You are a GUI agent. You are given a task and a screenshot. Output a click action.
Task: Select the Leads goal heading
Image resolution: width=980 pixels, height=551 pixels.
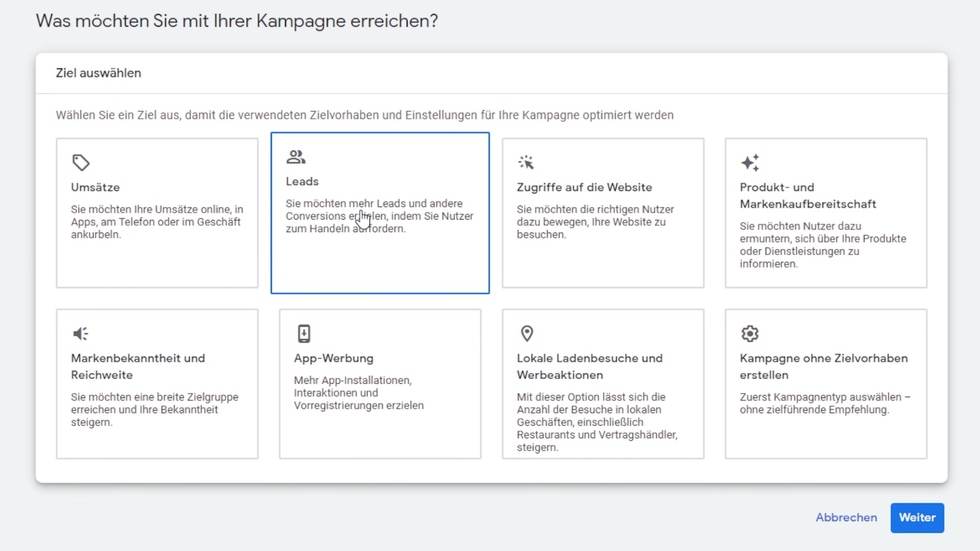[x=302, y=182]
